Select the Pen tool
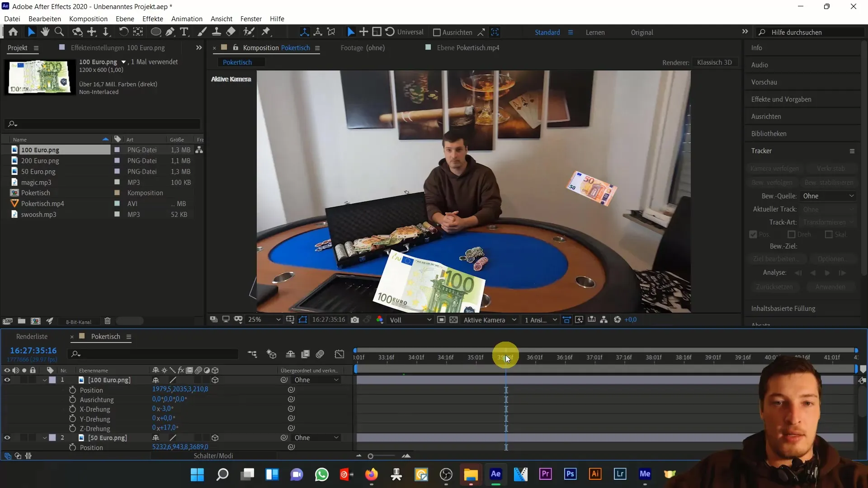 [x=170, y=32]
